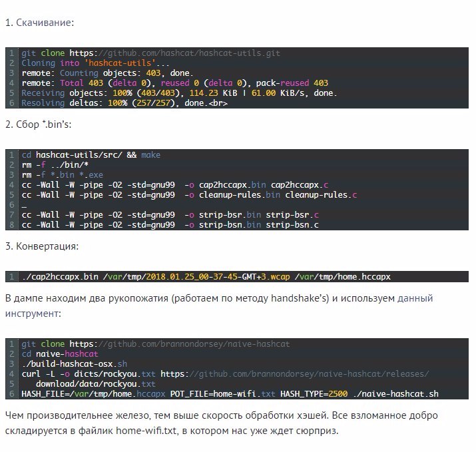Screen dimensions: 476x452
Task: Click the strip-bsr.bin compile line
Action: (x=170, y=215)
